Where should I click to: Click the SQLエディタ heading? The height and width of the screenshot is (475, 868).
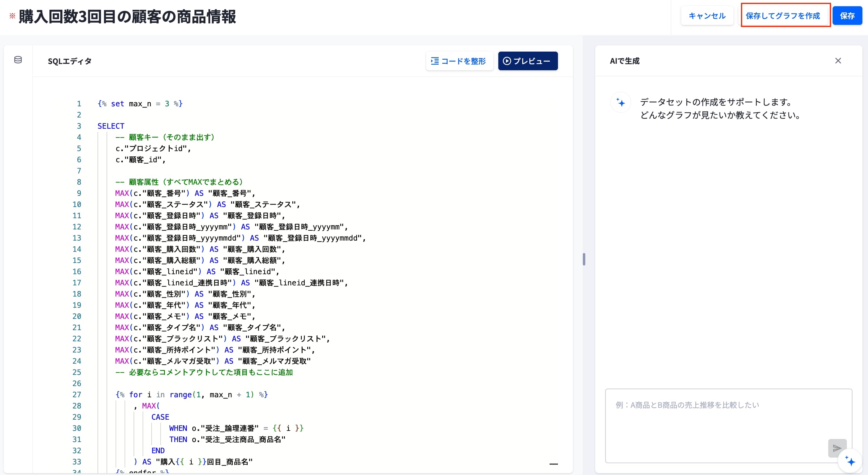[x=69, y=61]
